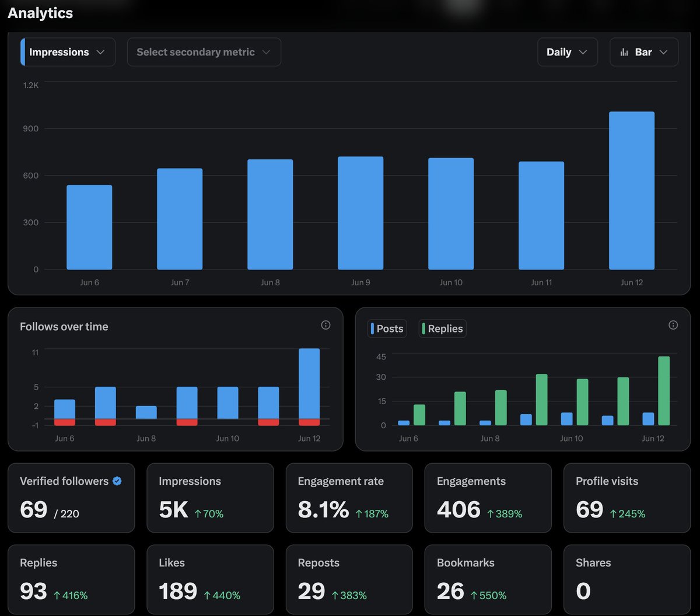Open the Profile visits card
Image resolution: width=700 pixels, height=616 pixels.
pos(627,498)
